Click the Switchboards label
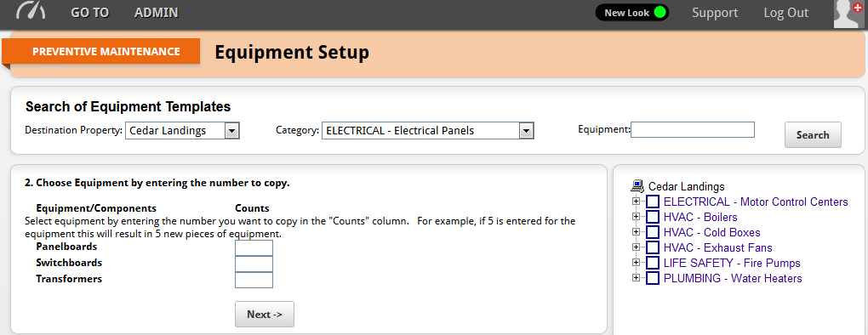Screen dimensions: 868x335 click(x=69, y=263)
